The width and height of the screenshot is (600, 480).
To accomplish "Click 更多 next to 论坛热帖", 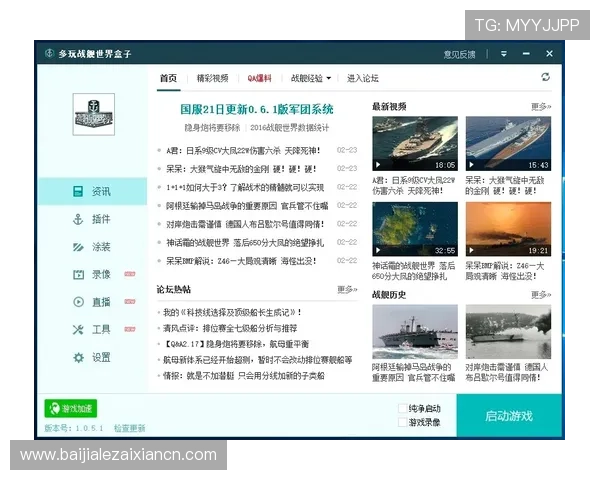I will (x=347, y=289).
